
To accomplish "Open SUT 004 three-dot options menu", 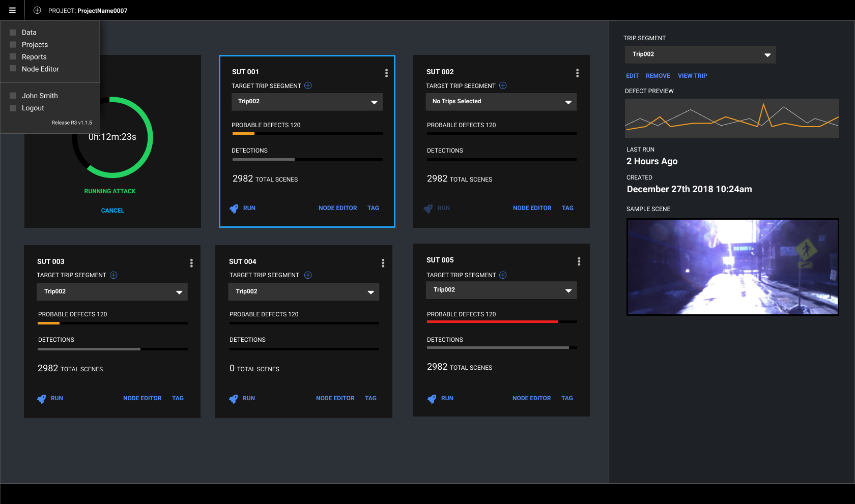I will (383, 263).
